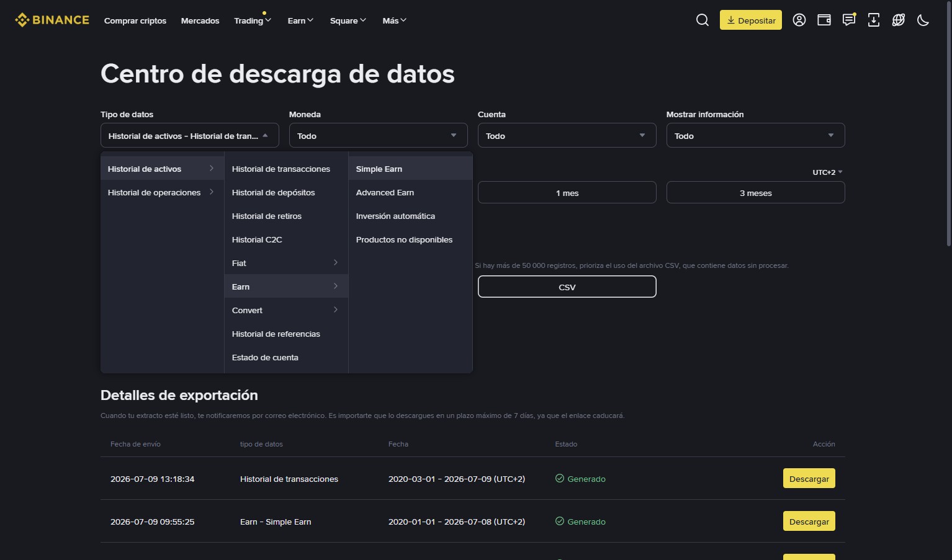Choose the 3 meses range

click(756, 192)
